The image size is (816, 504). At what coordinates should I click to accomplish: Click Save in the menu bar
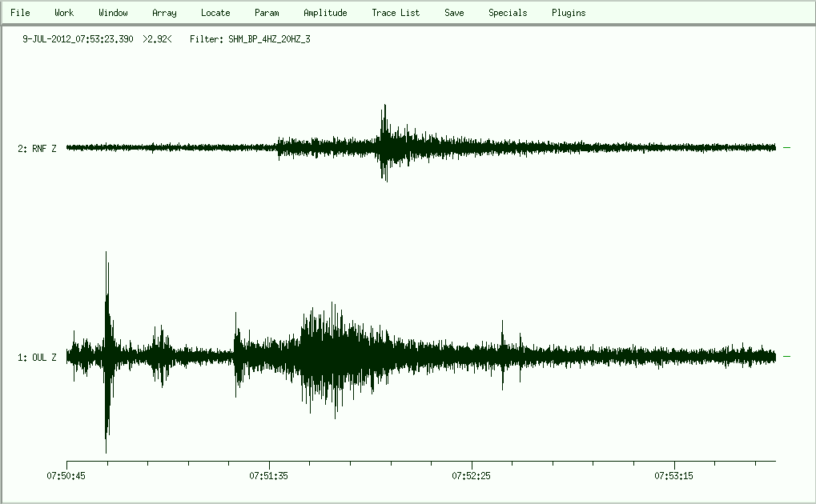[454, 13]
